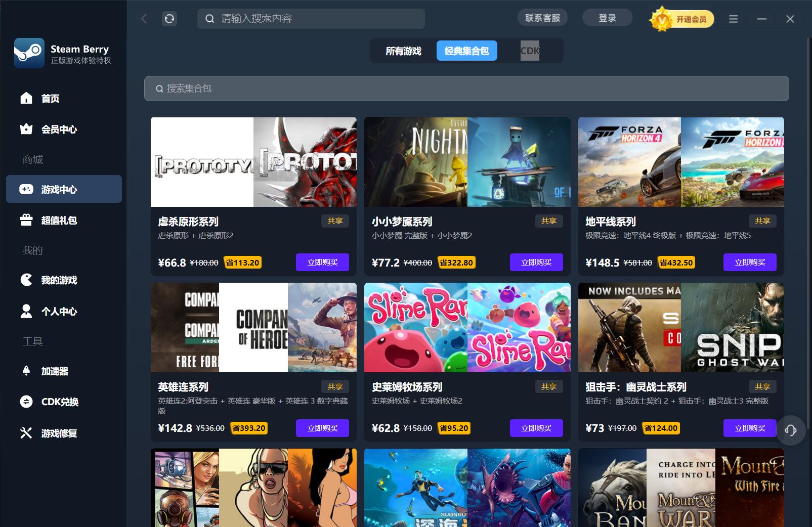Click the gold V membership badge icon
The width and height of the screenshot is (812, 527).
tap(661, 19)
